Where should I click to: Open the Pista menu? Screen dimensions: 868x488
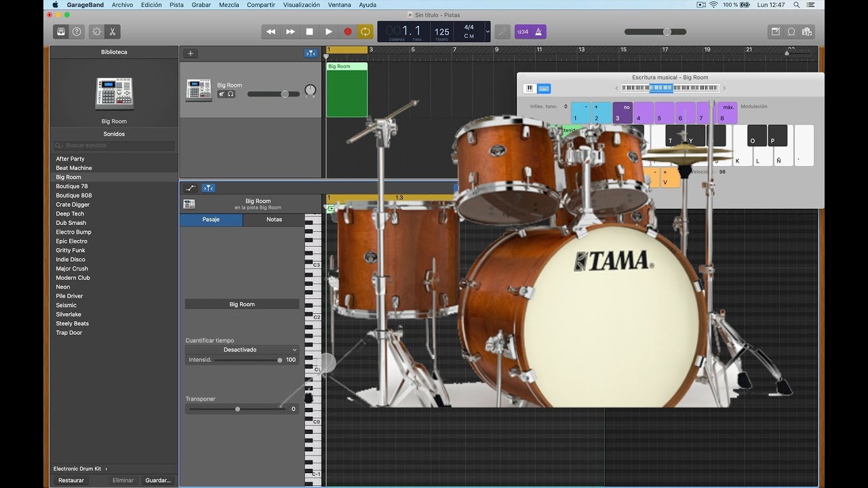[176, 5]
